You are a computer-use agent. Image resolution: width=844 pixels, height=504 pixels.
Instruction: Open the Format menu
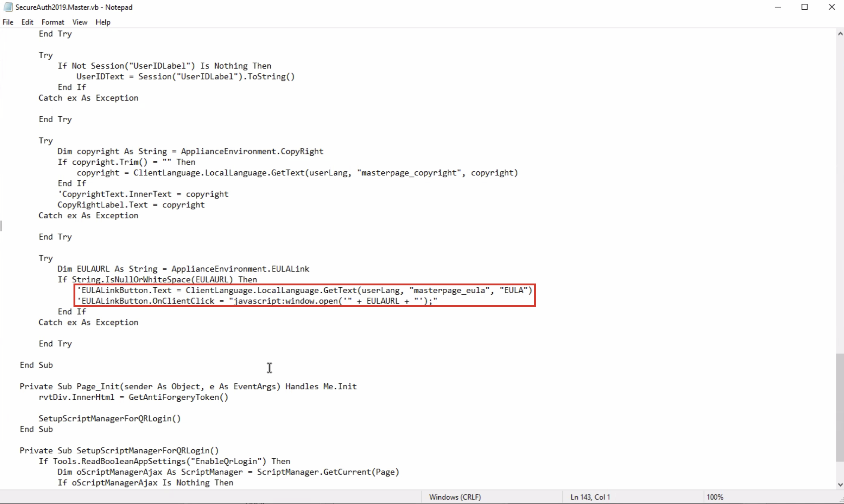coord(52,22)
